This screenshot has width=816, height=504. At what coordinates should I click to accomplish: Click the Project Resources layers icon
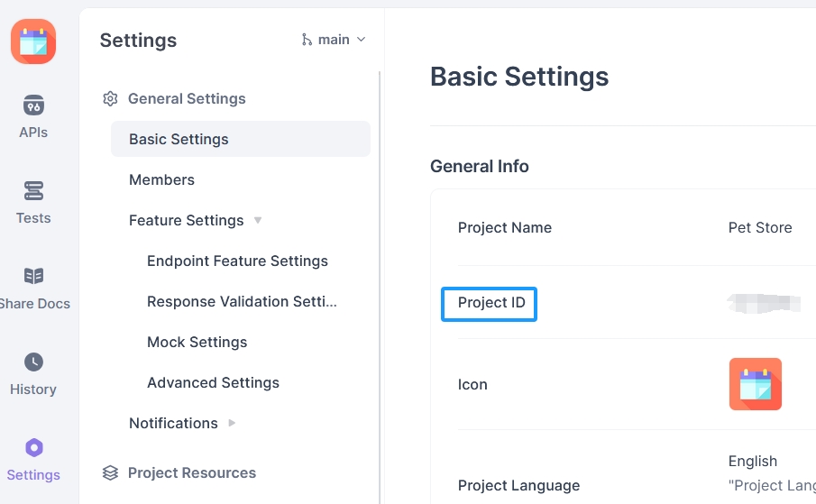pos(110,473)
